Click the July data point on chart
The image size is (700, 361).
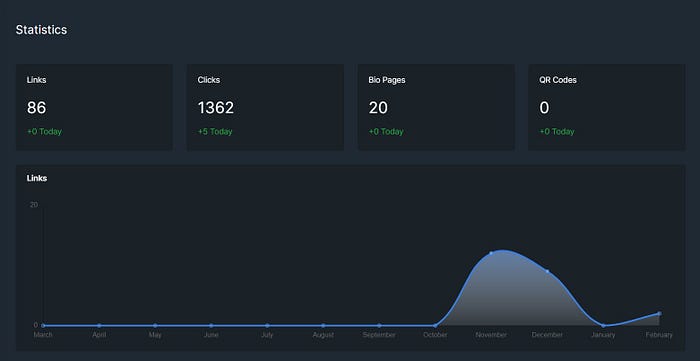(267, 325)
